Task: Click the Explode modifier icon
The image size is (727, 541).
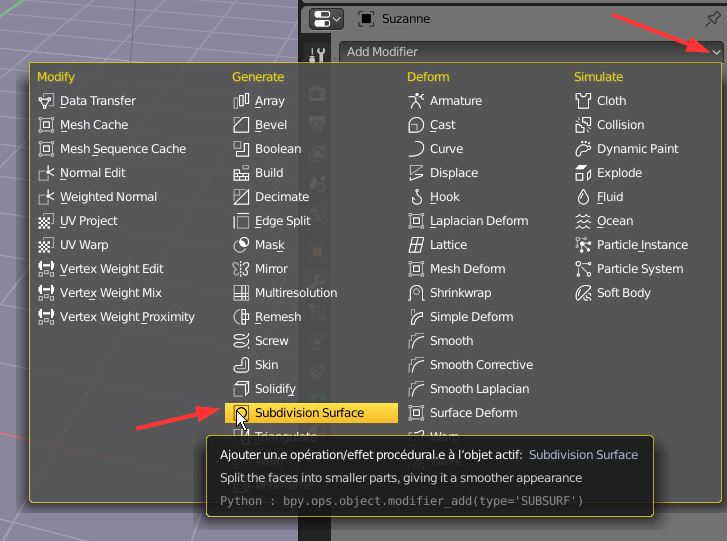Action: click(583, 173)
